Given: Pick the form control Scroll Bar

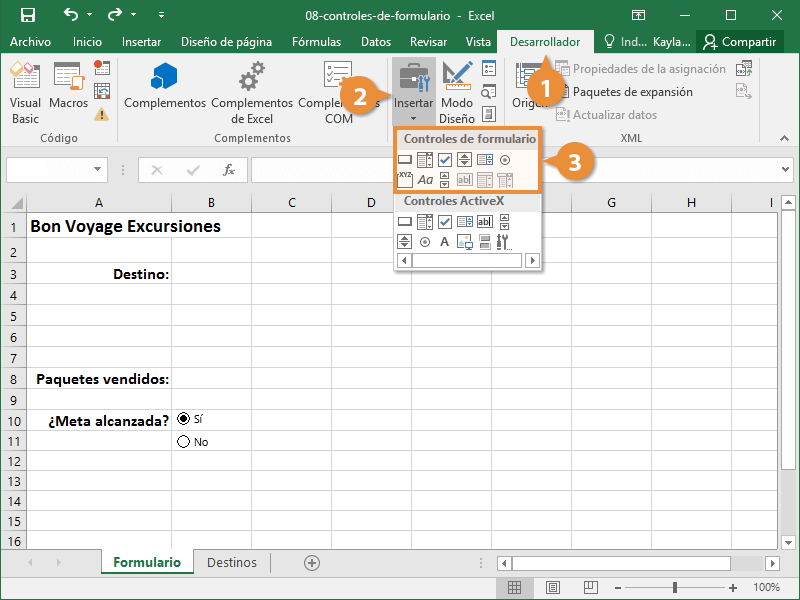Looking at the screenshot, I should point(444,180).
